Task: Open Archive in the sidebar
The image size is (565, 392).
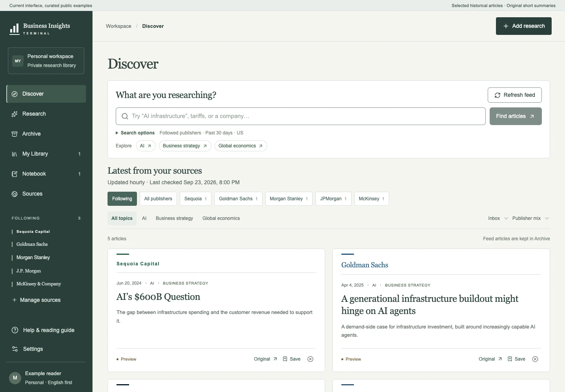Action: (x=46, y=134)
